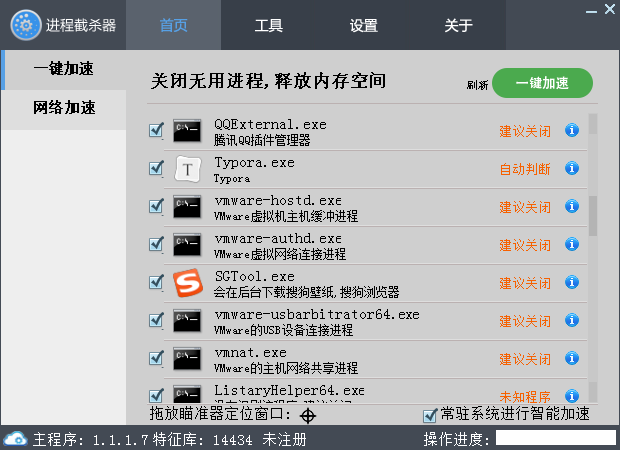Click the crosshair window locator icon

pos(309,414)
